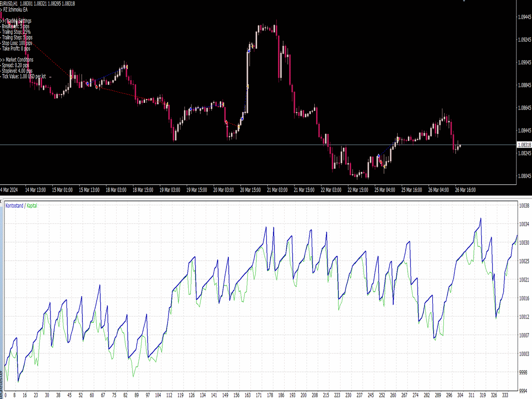This screenshot has height=399, width=532.
Task: Select the current price label 1.08318
Action: click(524, 145)
